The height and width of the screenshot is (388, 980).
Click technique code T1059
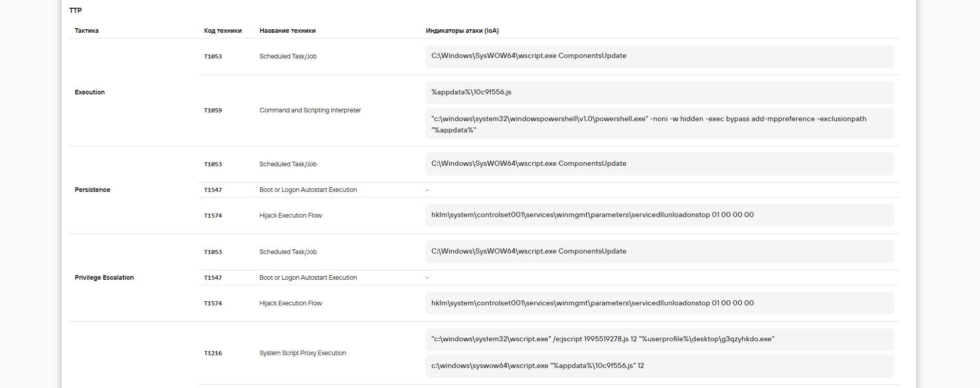213,110
